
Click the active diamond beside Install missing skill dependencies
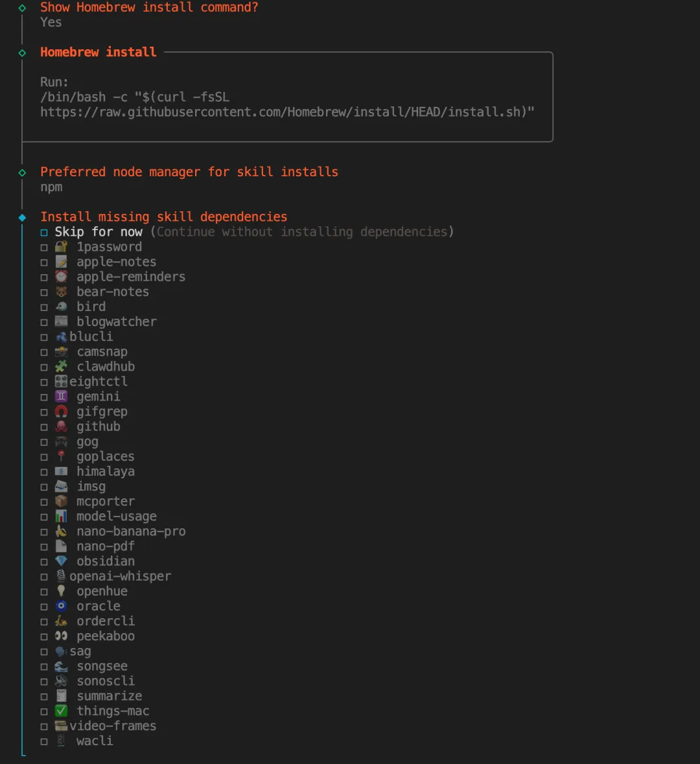[23, 217]
